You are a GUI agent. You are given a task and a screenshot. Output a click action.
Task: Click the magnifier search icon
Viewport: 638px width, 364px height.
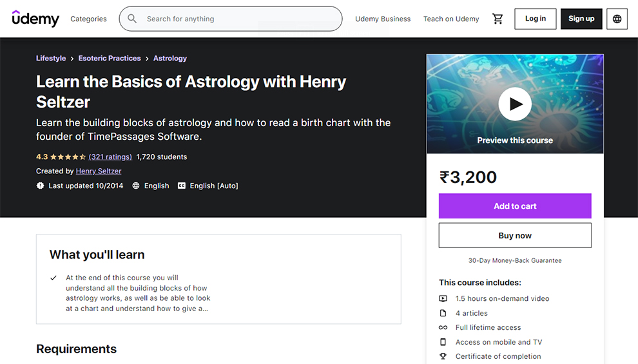(132, 19)
